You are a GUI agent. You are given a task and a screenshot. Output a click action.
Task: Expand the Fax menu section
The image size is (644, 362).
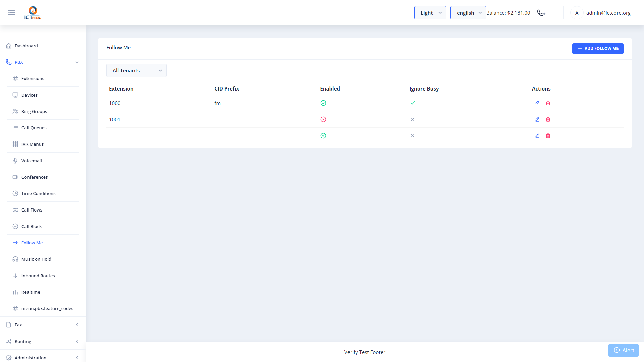pos(43,325)
